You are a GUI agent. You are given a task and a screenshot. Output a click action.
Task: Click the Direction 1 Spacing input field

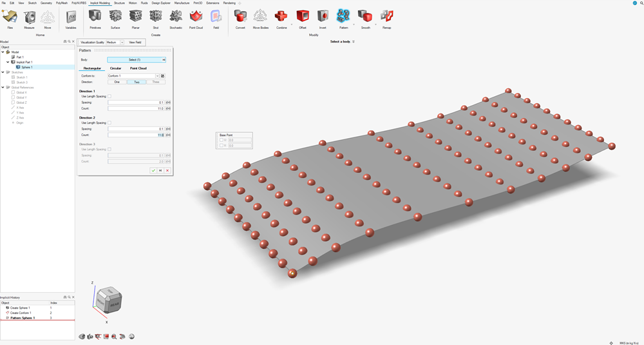135,103
